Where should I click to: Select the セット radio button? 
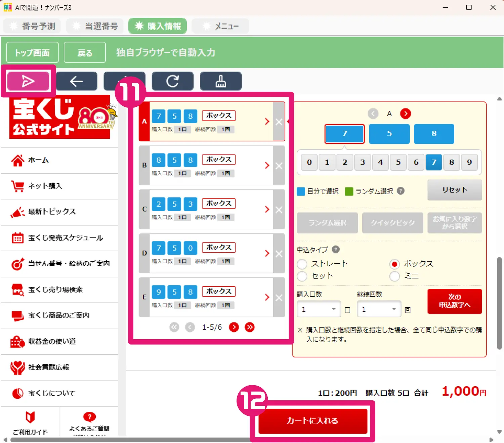pyautogui.click(x=302, y=276)
